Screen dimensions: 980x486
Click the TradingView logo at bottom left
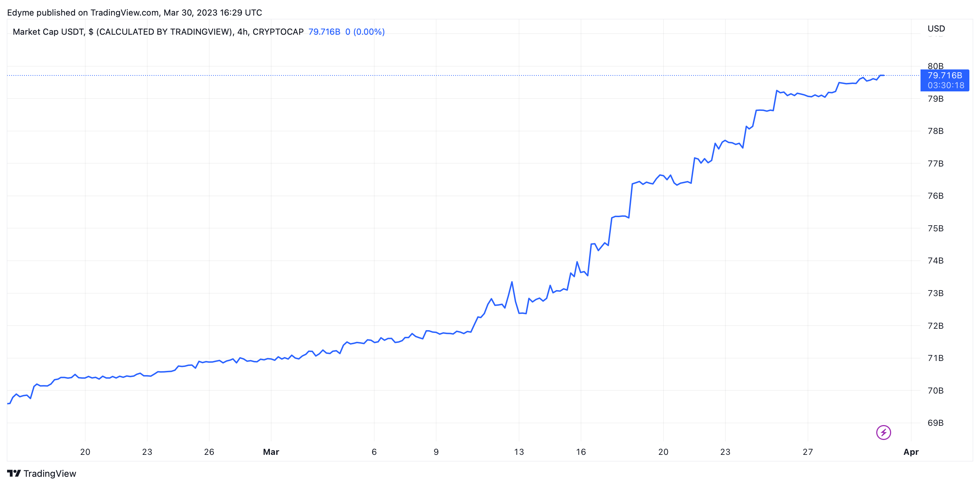point(41,474)
